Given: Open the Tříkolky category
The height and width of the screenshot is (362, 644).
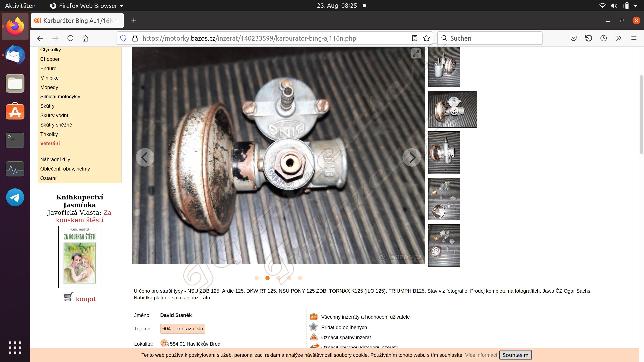Looking at the screenshot, I should 49,134.
